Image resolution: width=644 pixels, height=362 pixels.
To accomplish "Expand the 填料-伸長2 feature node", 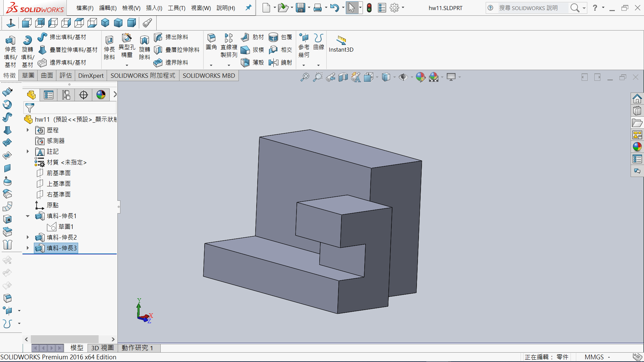I will point(28,237).
